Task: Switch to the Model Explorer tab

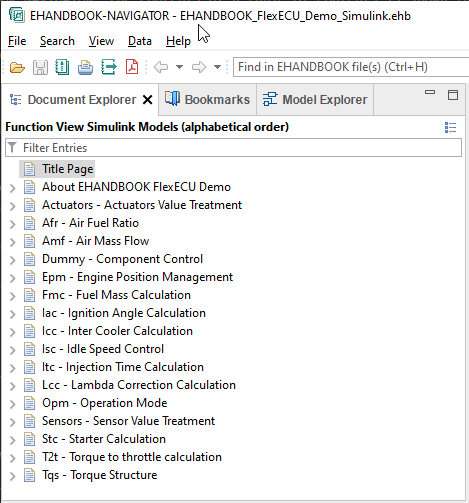Action: click(315, 99)
